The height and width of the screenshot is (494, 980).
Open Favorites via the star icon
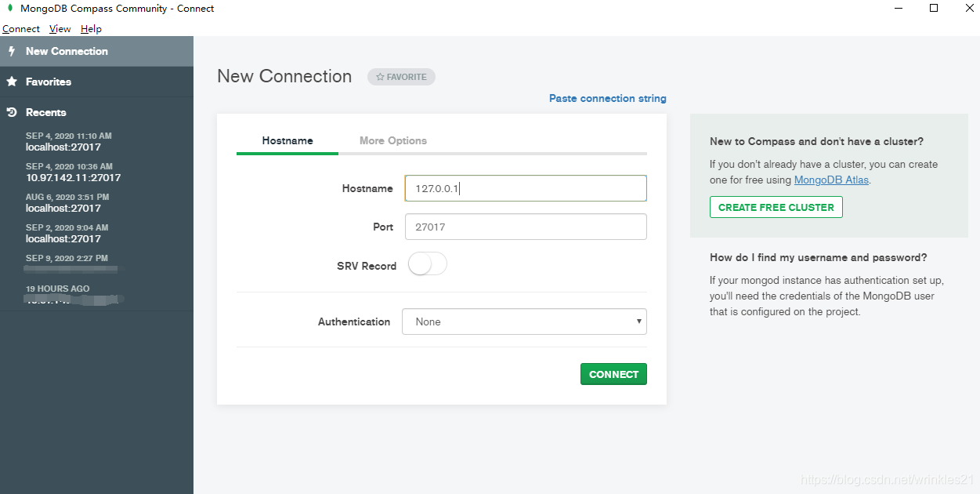pyautogui.click(x=11, y=81)
